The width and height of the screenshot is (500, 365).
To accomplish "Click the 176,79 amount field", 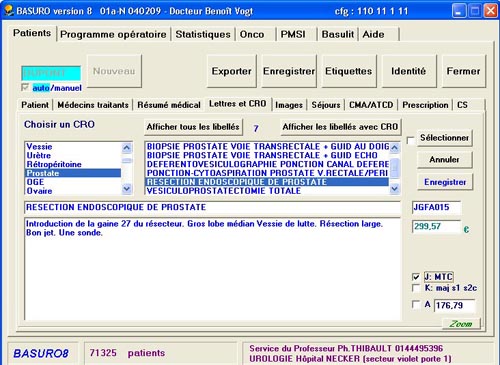I will (455, 305).
